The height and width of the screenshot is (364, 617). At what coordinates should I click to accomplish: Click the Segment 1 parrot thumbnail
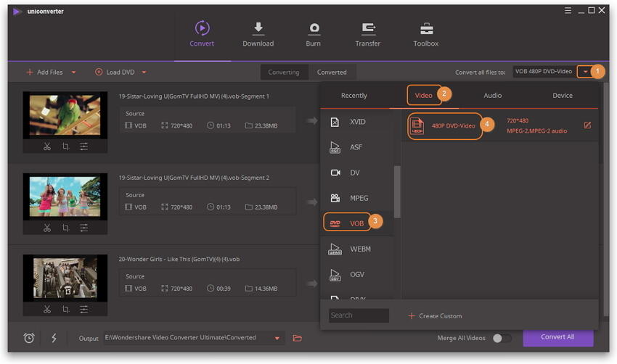point(65,115)
